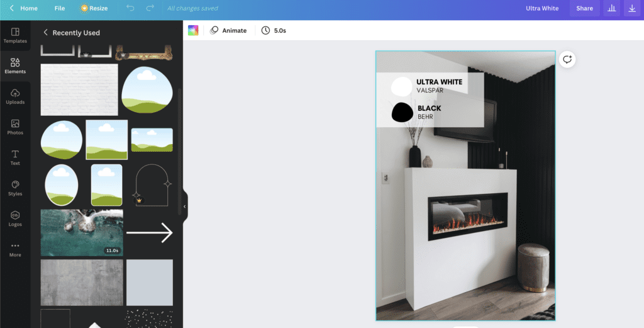Open the insights chart icon
This screenshot has width=644, height=328.
tap(611, 8)
